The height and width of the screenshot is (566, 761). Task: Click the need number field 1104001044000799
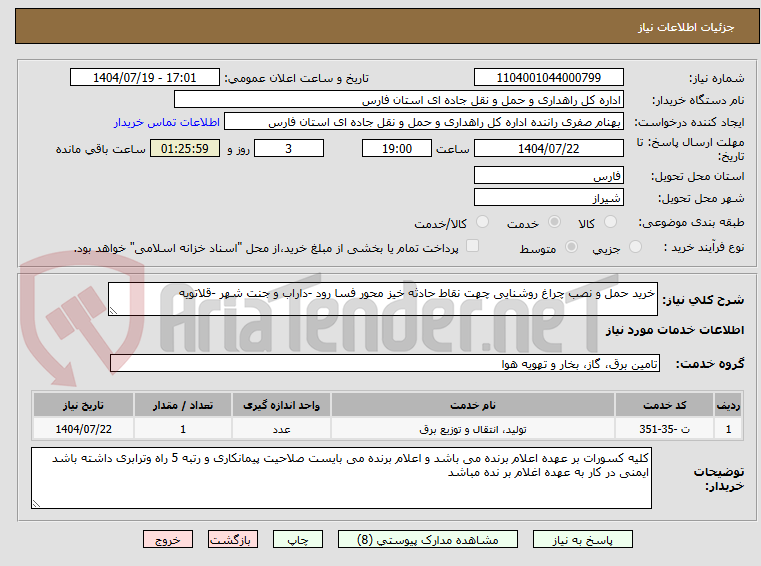(548, 78)
